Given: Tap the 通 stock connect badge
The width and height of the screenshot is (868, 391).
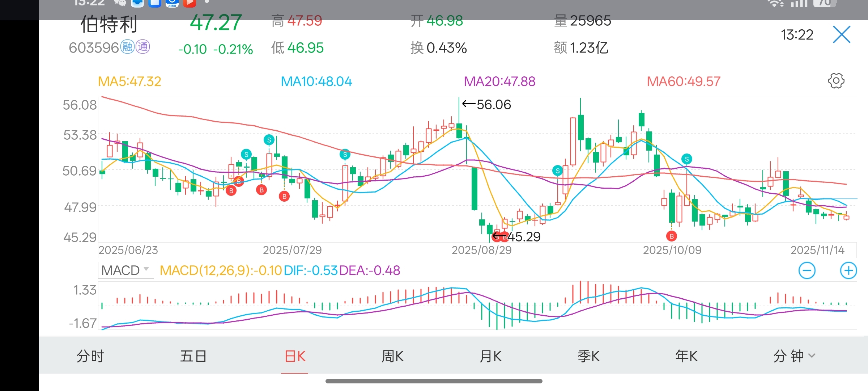Looking at the screenshot, I should tap(143, 47).
